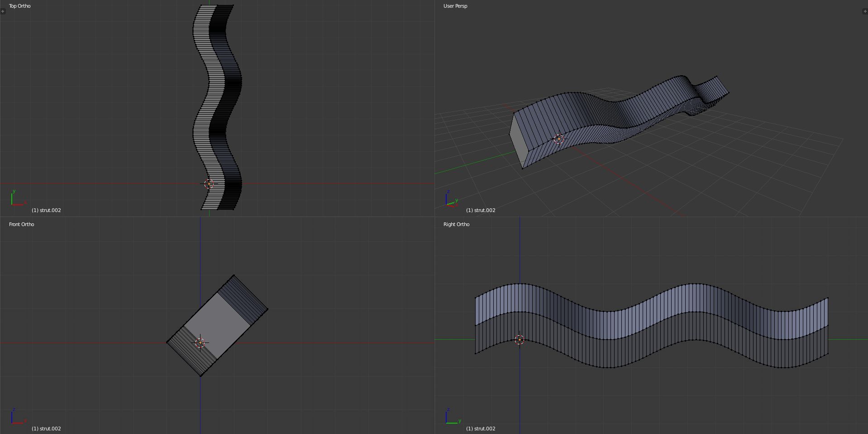868x434 pixels.
Task: Select the wavy strut mesh in Top Ortho view
Action: (x=217, y=106)
